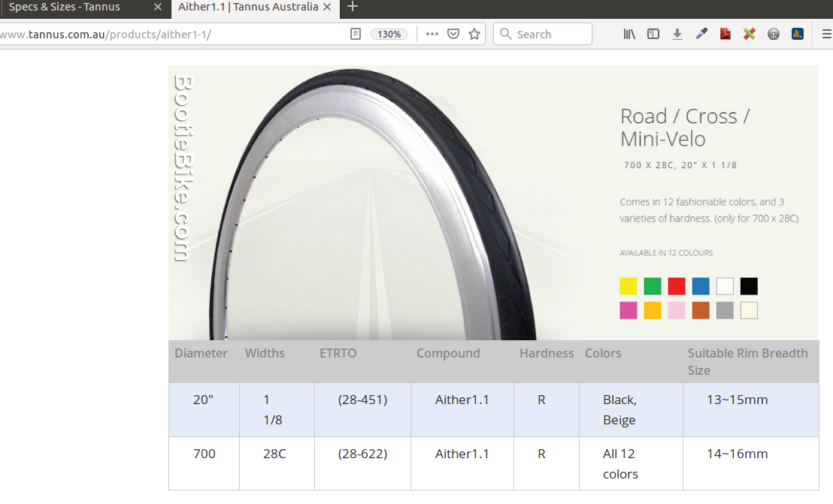Click the Compound column header
The width and height of the screenshot is (833, 504).
448,353
